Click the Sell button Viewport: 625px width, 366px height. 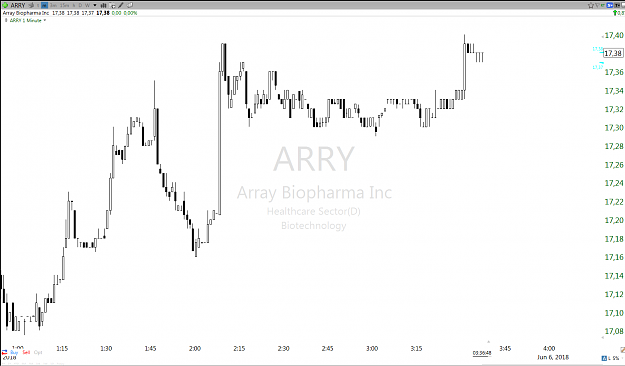click(26, 352)
